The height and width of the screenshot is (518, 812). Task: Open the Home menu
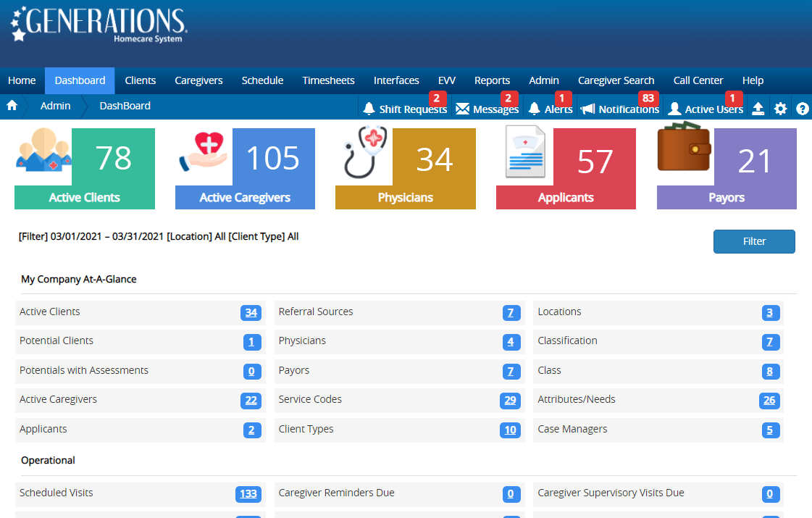pyautogui.click(x=22, y=80)
